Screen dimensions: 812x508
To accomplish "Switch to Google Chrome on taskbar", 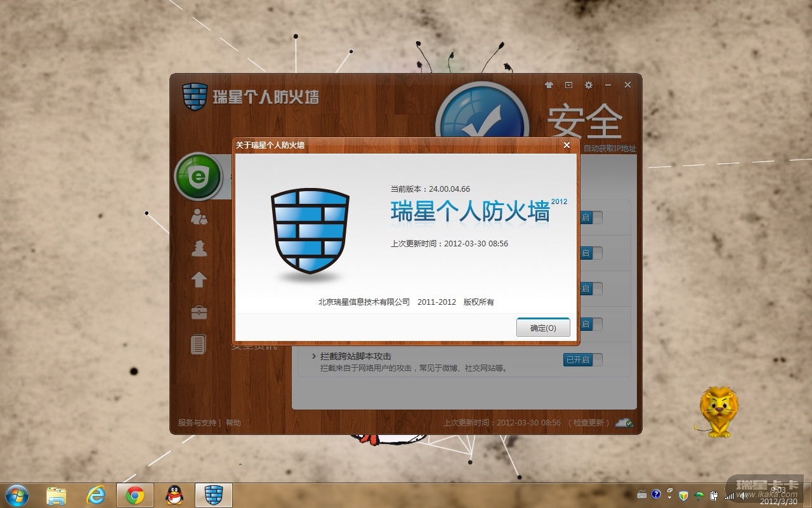I will tap(134, 495).
